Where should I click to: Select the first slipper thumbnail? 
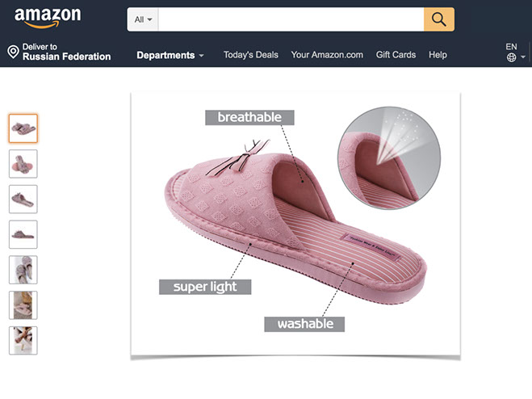pyautogui.click(x=23, y=128)
